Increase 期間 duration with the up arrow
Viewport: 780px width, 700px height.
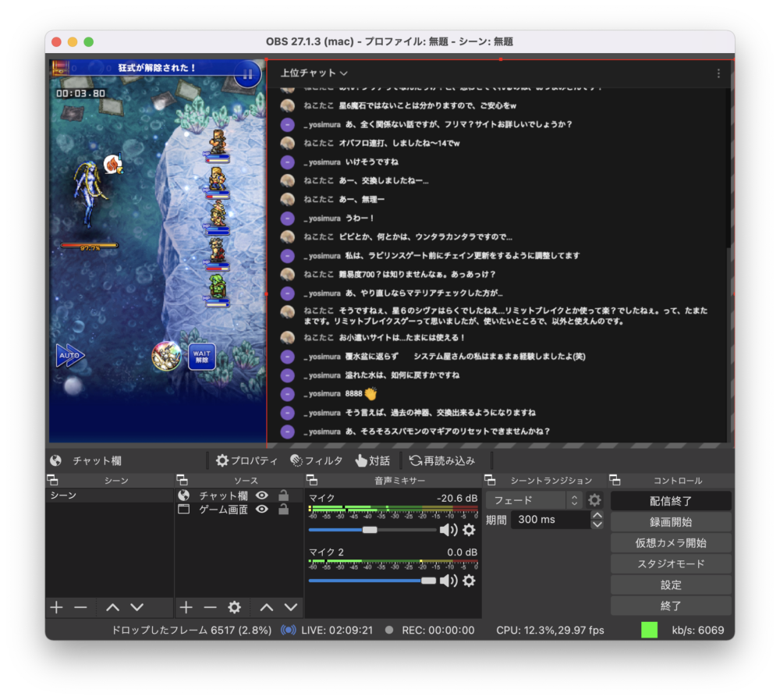[597, 515]
